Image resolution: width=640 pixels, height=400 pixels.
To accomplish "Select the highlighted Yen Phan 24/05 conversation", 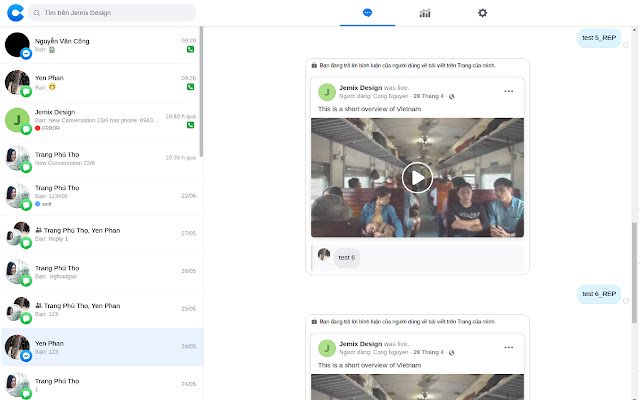I will point(101,347).
